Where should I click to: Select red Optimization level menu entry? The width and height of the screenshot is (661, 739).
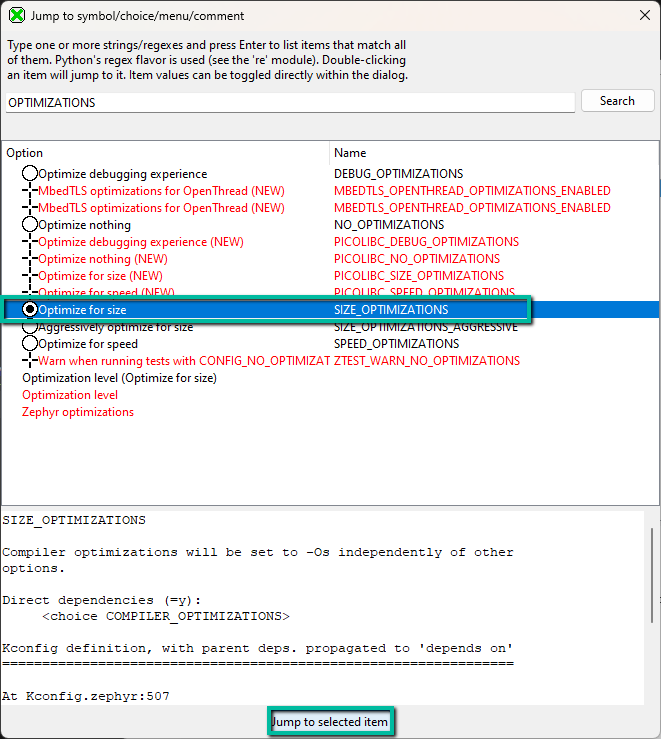coord(70,395)
